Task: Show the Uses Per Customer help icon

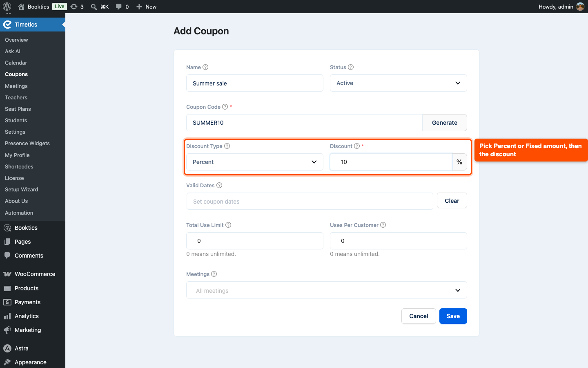Action: (x=383, y=225)
